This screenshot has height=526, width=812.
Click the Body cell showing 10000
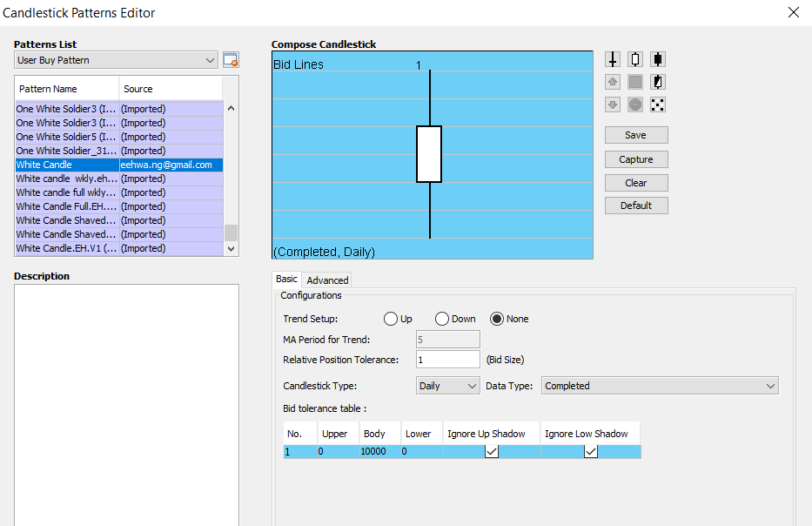pyautogui.click(x=380, y=451)
